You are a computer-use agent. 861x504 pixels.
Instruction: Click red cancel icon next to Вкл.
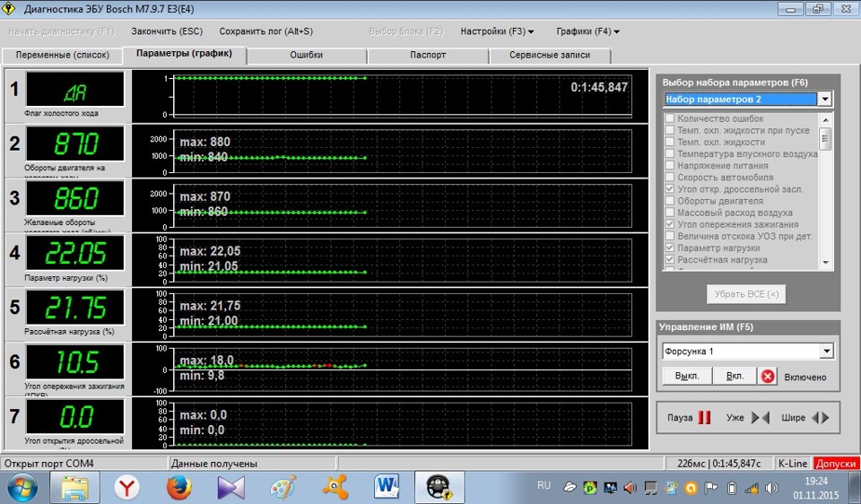(x=768, y=377)
